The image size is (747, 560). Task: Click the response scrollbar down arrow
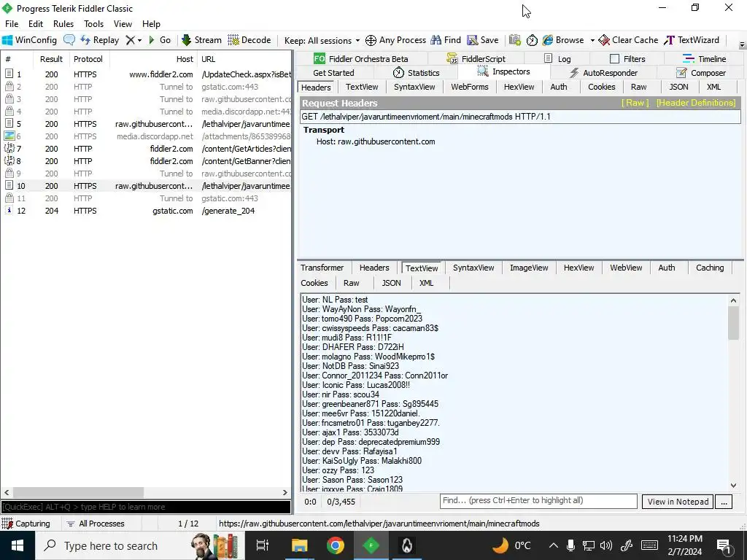pyautogui.click(x=733, y=485)
